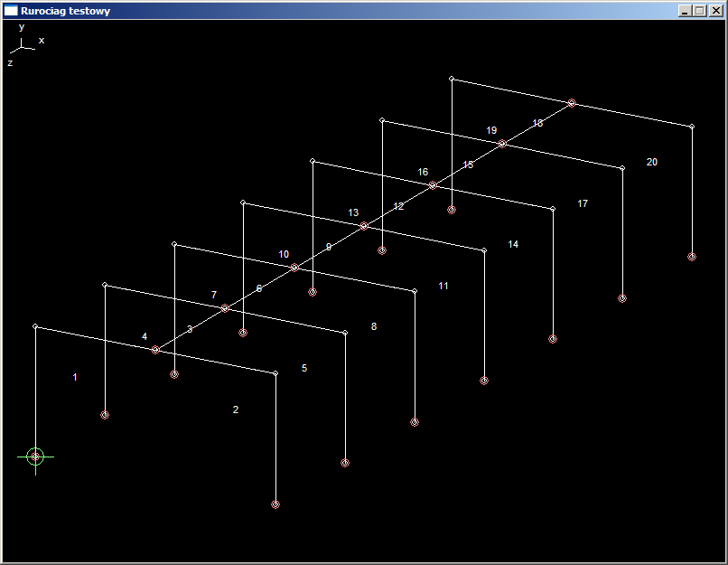Pick the red junction node beside label 10

pyautogui.click(x=294, y=268)
